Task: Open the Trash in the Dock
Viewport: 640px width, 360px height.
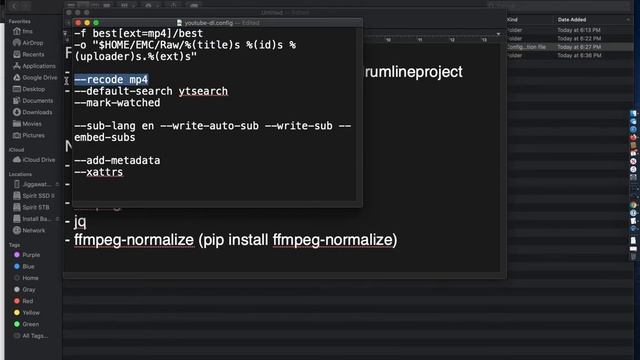Action: [633, 256]
